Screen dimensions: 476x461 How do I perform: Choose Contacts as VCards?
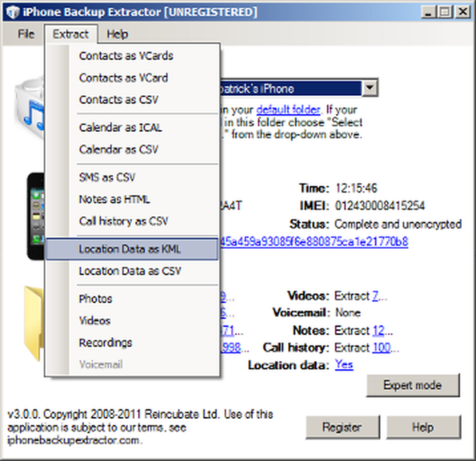[132, 56]
